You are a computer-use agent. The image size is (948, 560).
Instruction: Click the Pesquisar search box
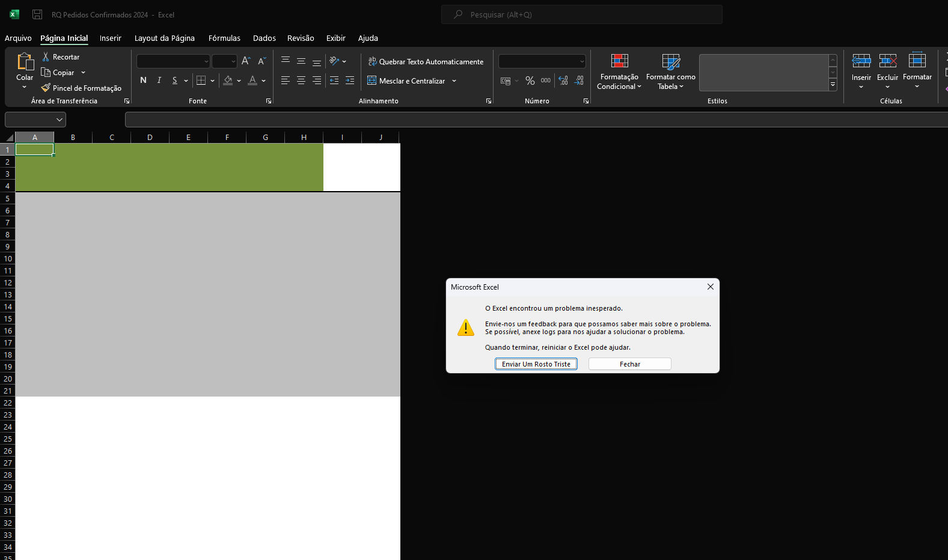coord(582,14)
